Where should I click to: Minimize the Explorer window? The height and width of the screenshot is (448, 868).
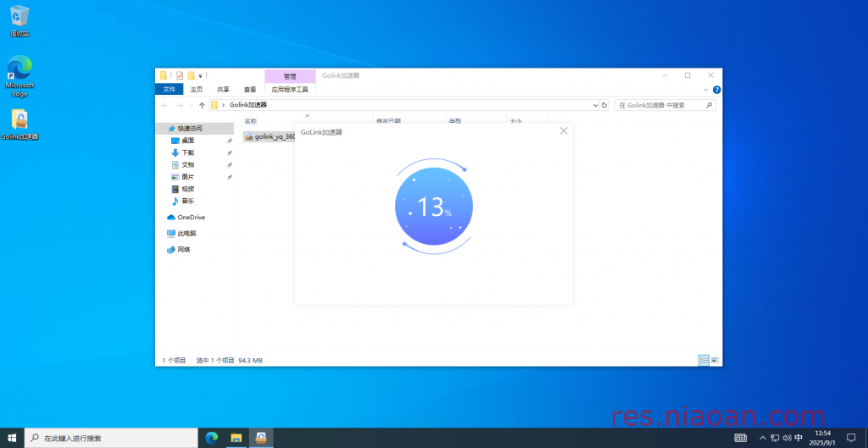pyautogui.click(x=665, y=75)
